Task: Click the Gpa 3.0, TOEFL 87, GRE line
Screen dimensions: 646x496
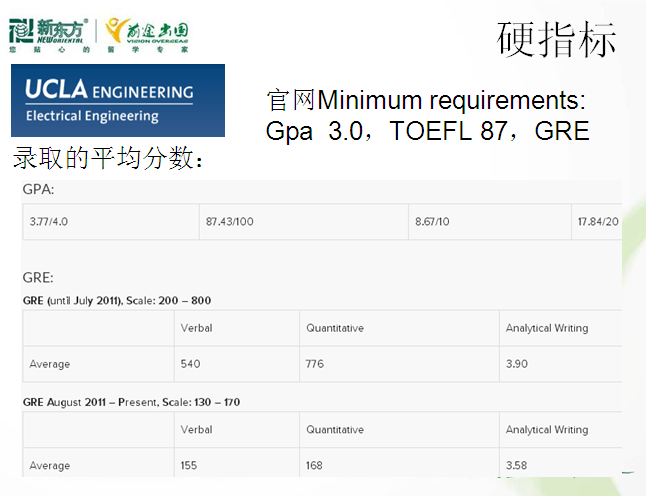Action: (x=427, y=131)
